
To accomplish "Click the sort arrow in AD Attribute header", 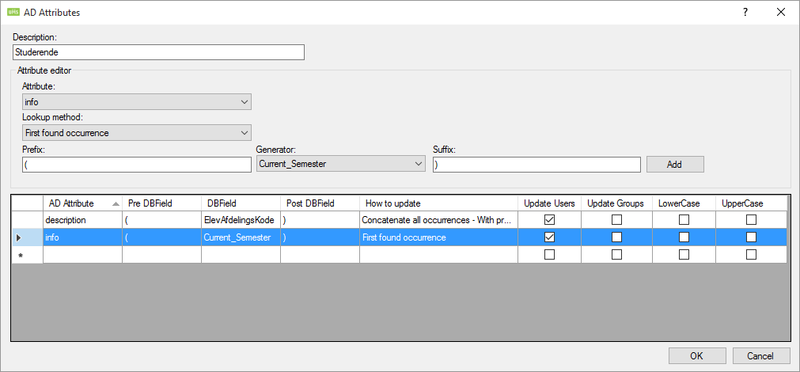I will point(116,204).
